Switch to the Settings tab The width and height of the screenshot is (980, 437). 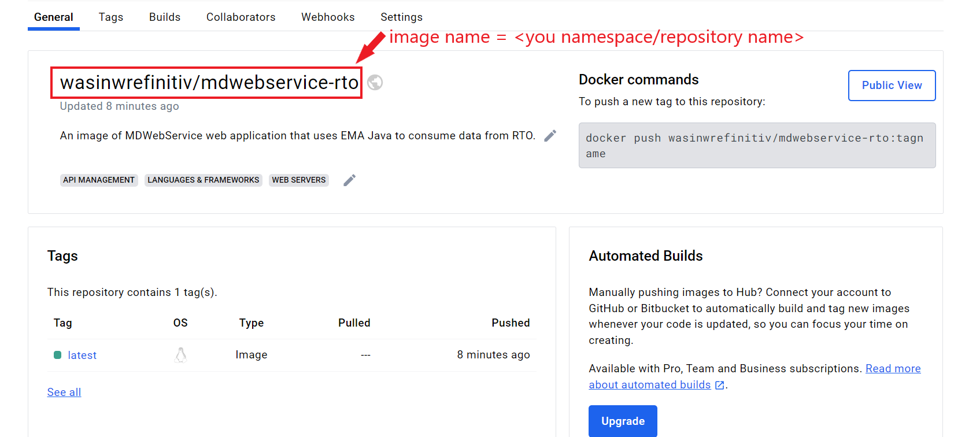pos(402,17)
